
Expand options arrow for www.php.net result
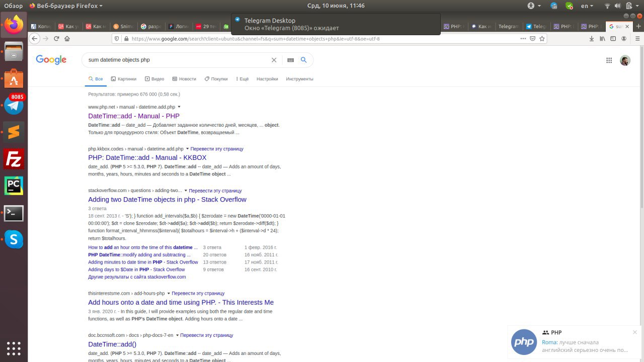coord(179,107)
